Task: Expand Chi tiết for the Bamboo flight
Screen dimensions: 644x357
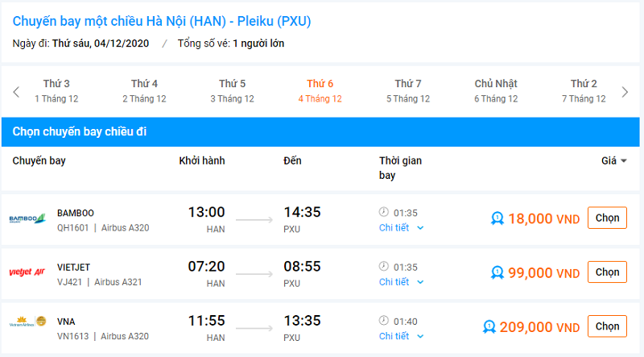Action: 401,228
